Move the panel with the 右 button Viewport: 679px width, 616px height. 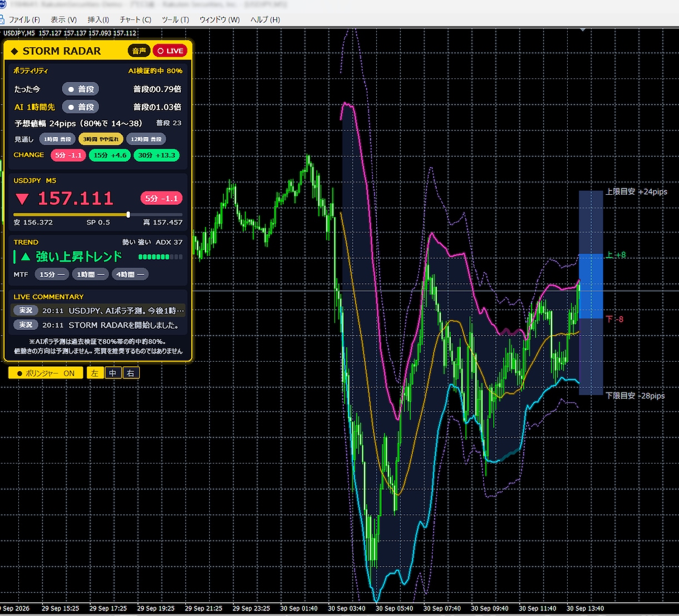tap(130, 373)
